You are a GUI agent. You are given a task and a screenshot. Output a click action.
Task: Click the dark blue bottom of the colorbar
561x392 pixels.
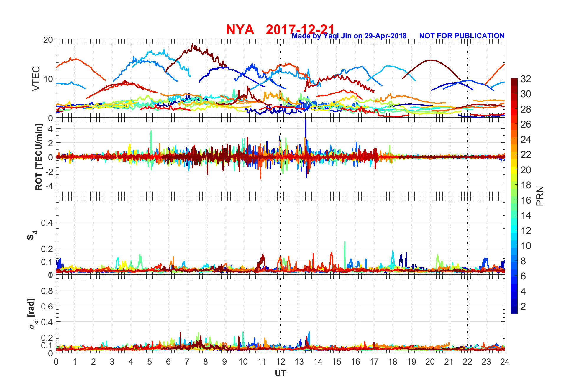(x=514, y=309)
